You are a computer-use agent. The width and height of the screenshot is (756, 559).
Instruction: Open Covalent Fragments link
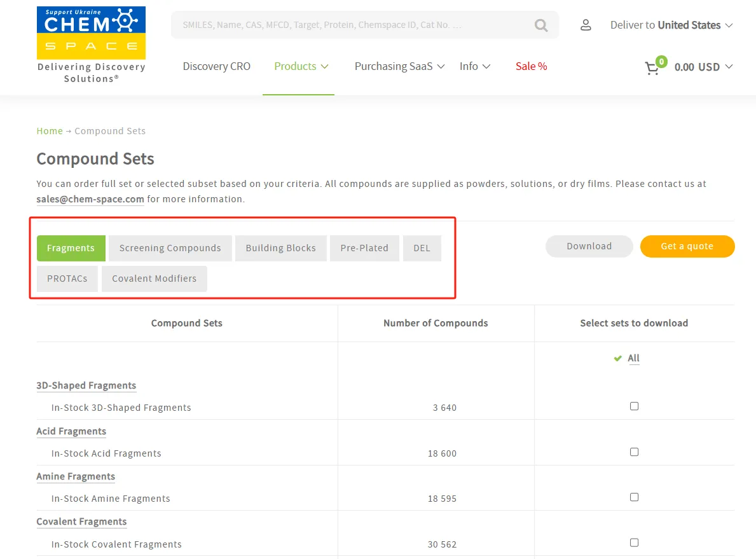[x=81, y=522]
